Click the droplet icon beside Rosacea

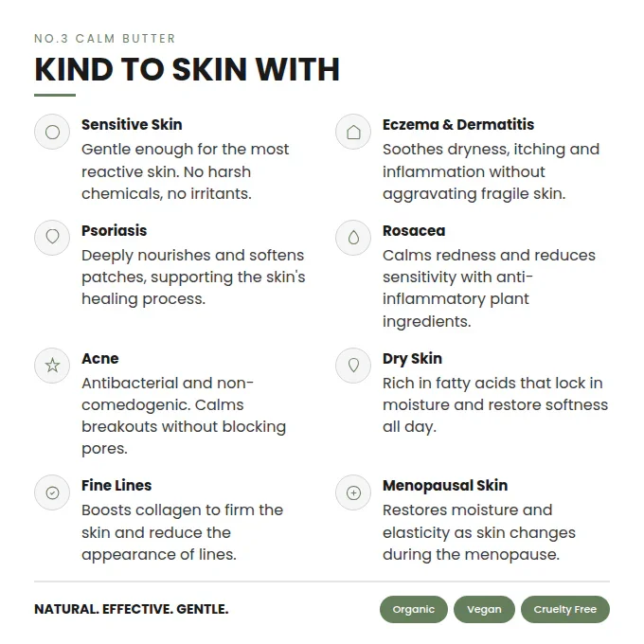coord(353,238)
